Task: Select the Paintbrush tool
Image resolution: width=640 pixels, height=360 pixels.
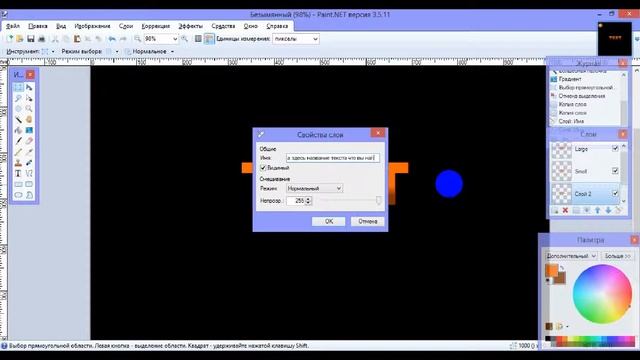Action: [18, 141]
